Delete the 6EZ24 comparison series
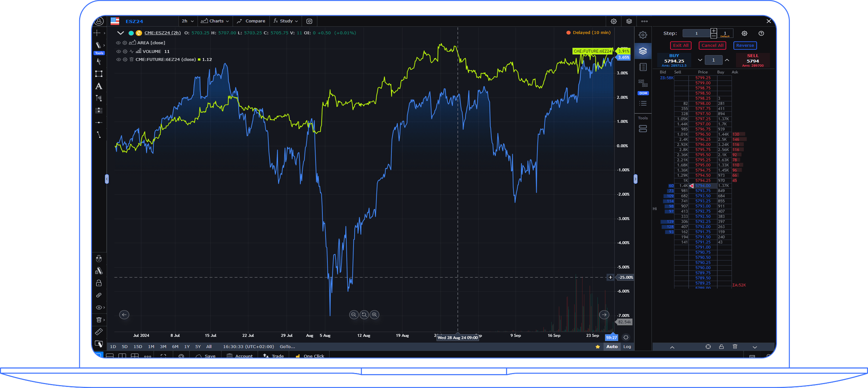Image resolution: width=868 pixels, height=388 pixels. [131, 60]
